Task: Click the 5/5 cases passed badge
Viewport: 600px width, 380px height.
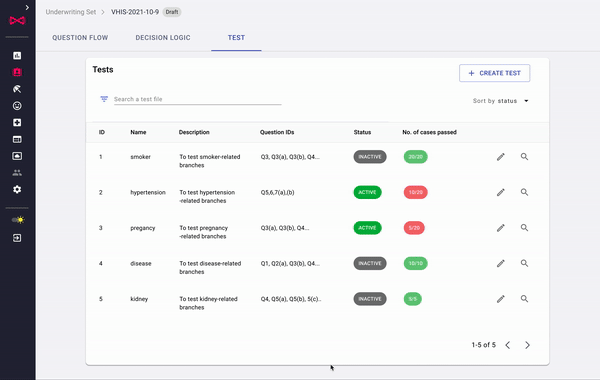Action: 412,299
